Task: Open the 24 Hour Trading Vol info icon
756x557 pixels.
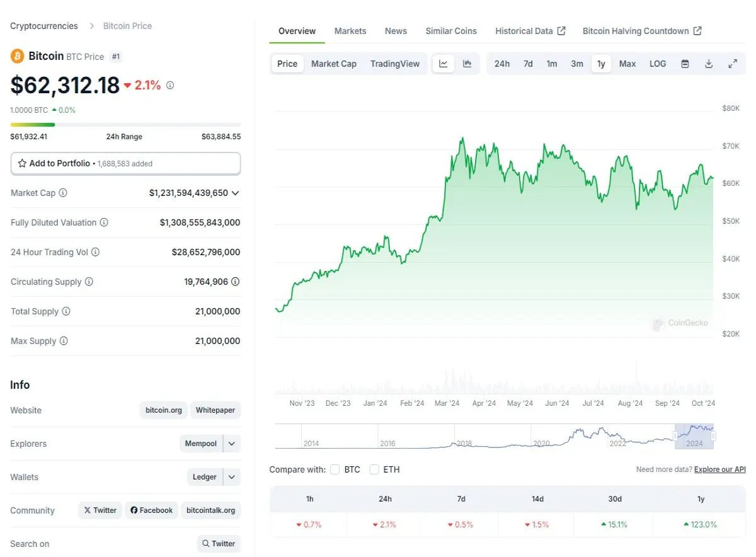Action: (x=95, y=252)
